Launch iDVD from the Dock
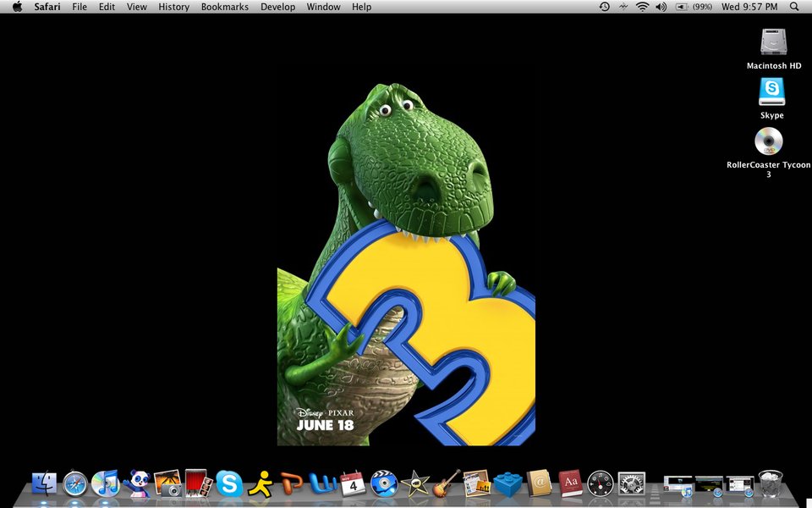The width and height of the screenshot is (812, 508). pyautogui.click(x=384, y=483)
